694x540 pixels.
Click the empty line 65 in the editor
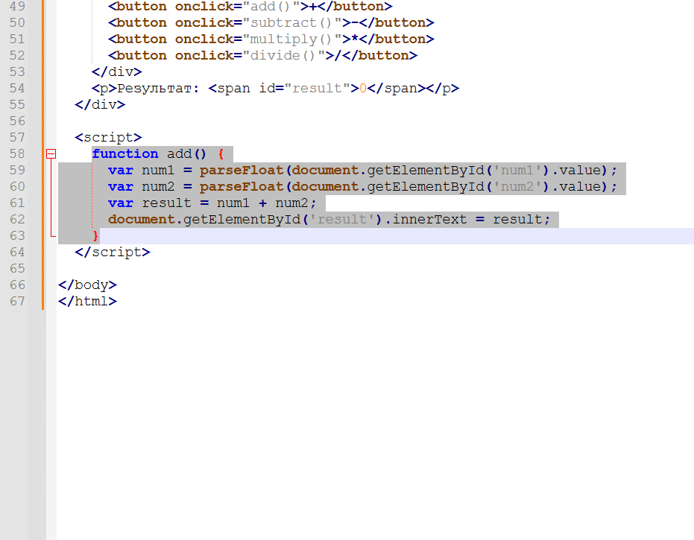[x=300, y=269]
